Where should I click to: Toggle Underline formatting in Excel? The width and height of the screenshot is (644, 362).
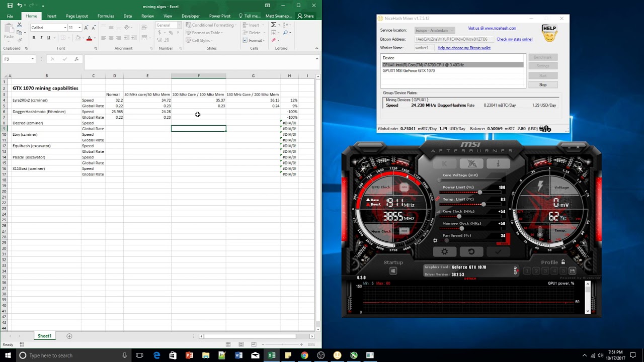coord(49,38)
